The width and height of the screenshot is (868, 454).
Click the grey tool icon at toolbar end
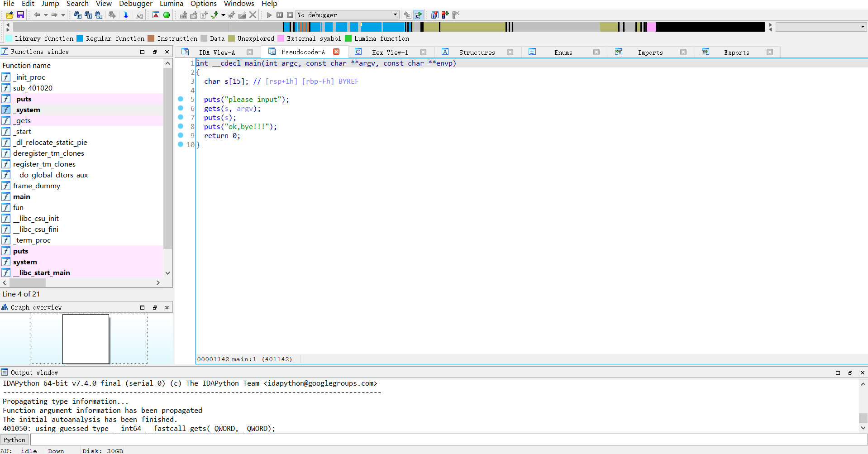[x=456, y=15]
